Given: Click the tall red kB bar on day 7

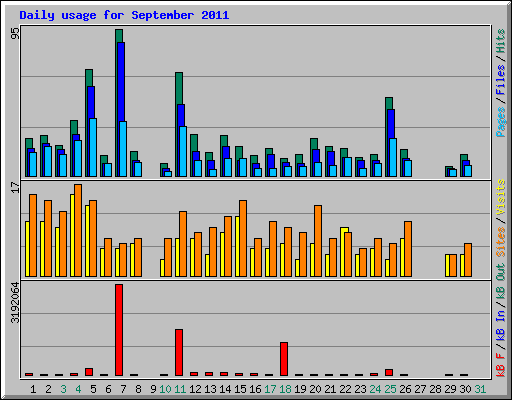Looking at the screenshot, I should [119, 330].
